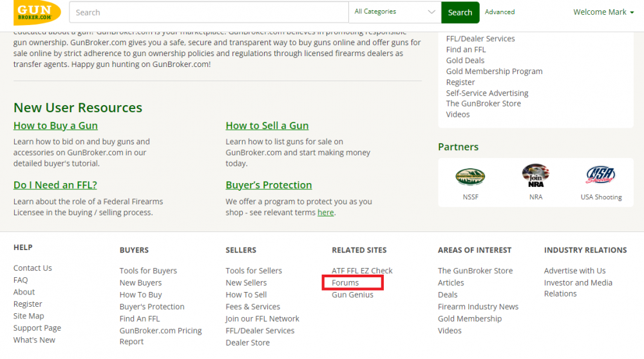Image resolution: width=644 pixels, height=359 pixels.
Task: Open How to Sell a Gun guide
Action: click(x=267, y=126)
